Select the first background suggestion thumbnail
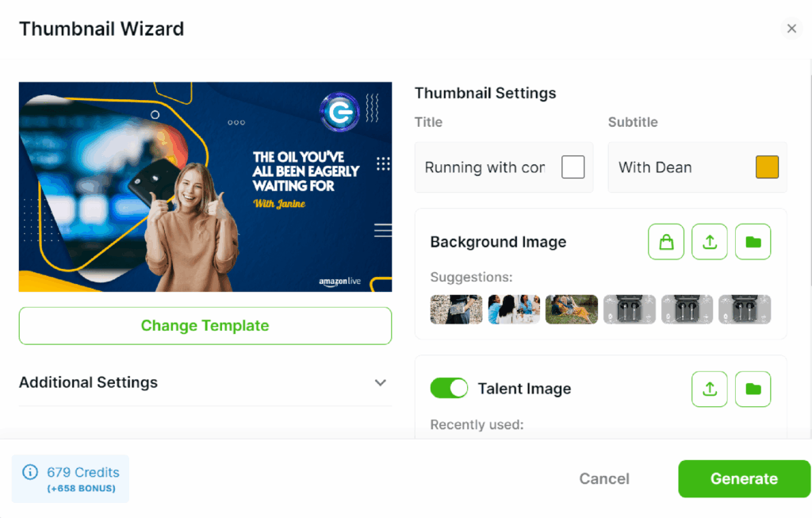Image resolution: width=812 pixels, height=518 pixels. (456, 309)
